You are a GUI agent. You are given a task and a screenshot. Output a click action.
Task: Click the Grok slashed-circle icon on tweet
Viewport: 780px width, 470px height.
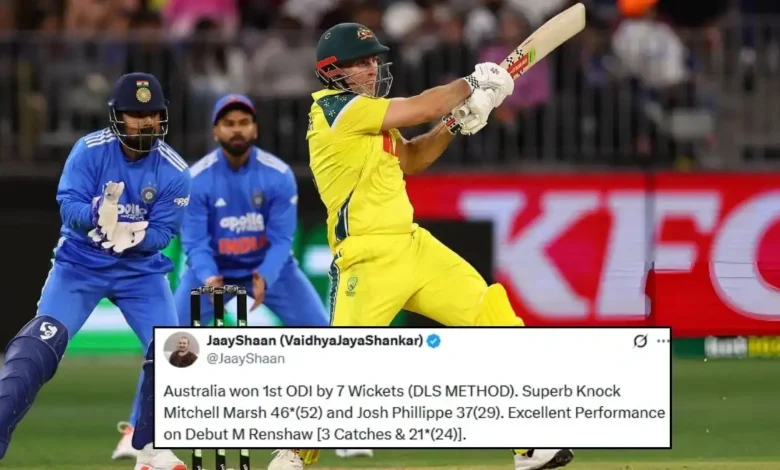tap(640, 341)
